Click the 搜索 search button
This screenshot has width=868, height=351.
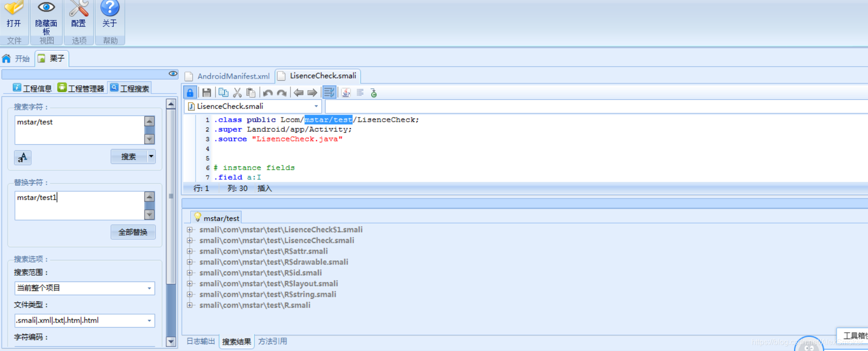tap(129, 157)
